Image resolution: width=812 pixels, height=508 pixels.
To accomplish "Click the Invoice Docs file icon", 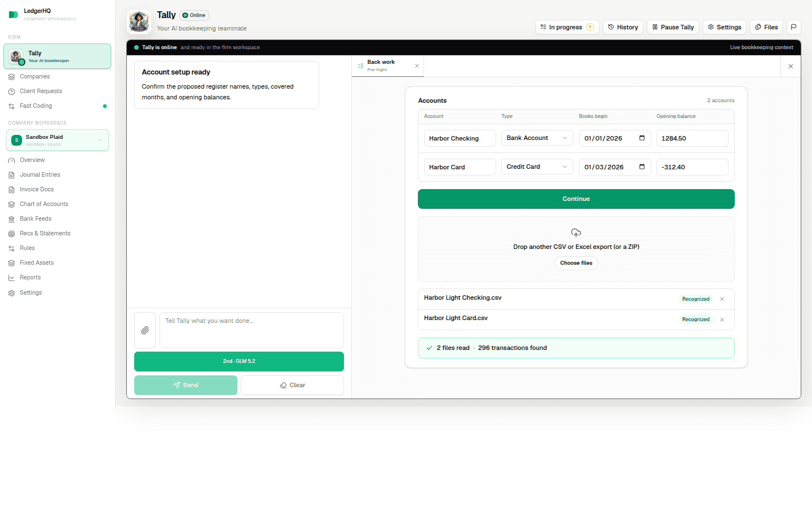I will (11, 190).
